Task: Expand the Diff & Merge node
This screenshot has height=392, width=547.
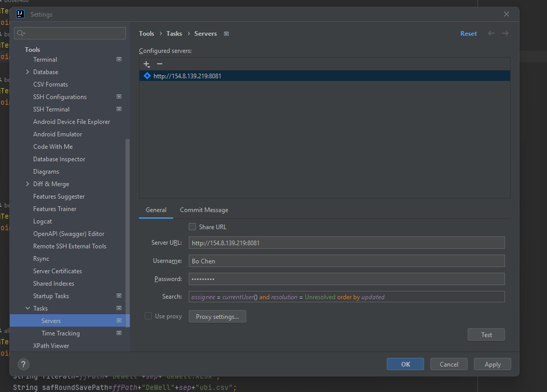Action: pyautogui.click(x=27, y=184)
